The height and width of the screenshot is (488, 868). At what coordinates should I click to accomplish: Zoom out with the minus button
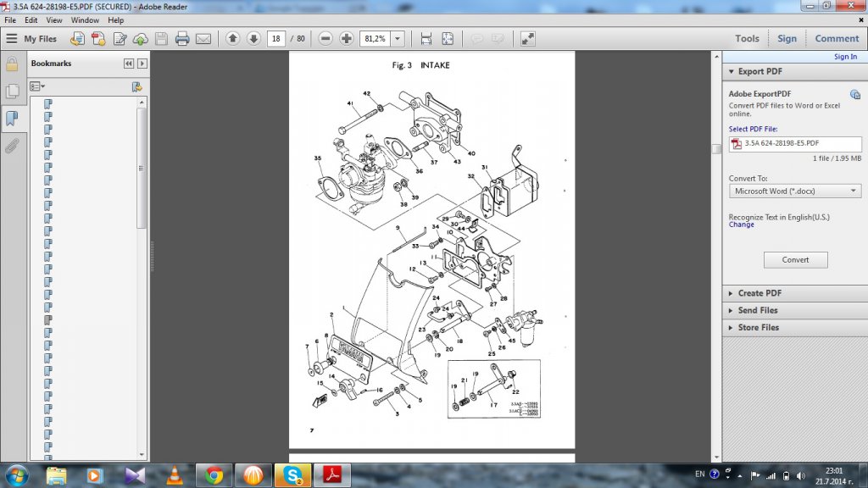(x=325, y=39)
